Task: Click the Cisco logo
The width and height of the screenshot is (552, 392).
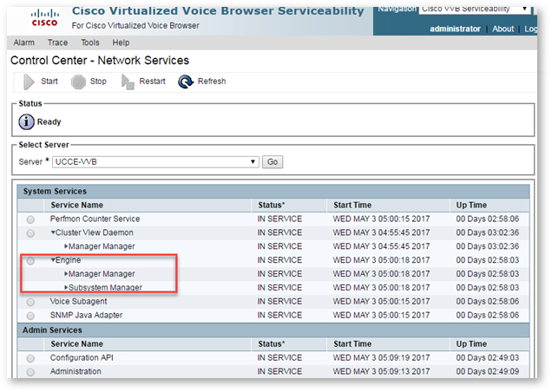Action: (45, 18)
